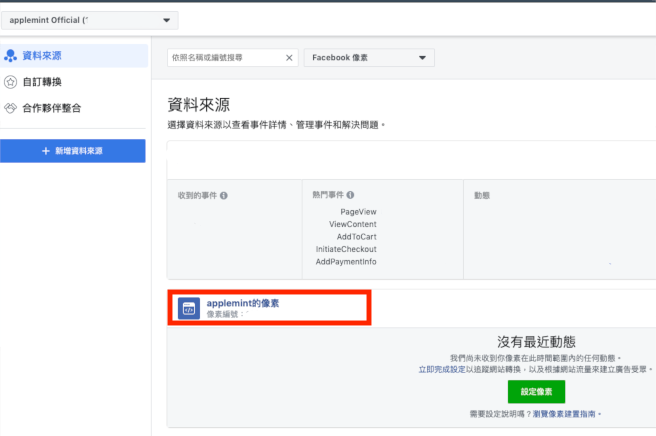Click the 動態 column heading text

click(x=482, y=195)
